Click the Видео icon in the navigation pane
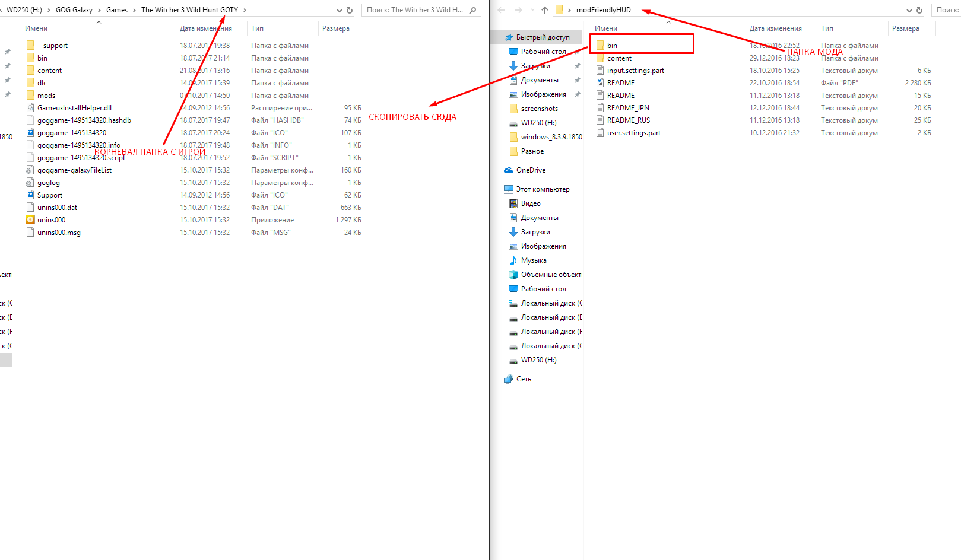961x560 pixels. [513, 203]
